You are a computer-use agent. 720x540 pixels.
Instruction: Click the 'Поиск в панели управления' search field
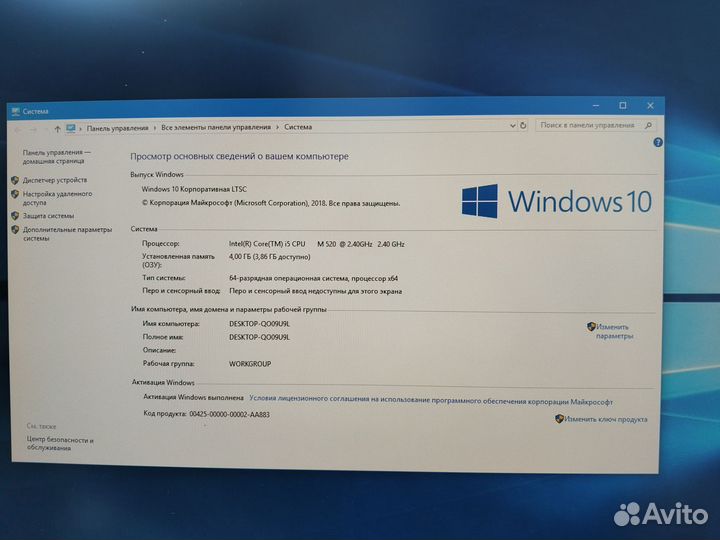[590, 126]
